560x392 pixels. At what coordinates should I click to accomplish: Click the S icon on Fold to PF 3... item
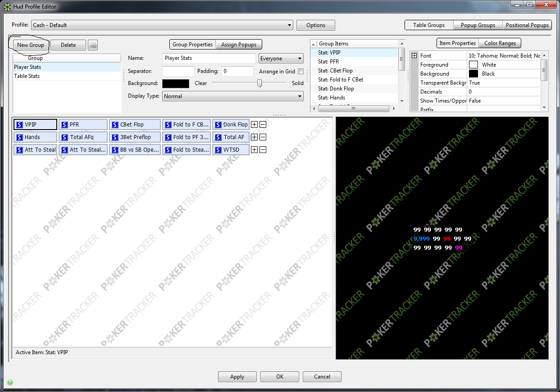[168, 137]
